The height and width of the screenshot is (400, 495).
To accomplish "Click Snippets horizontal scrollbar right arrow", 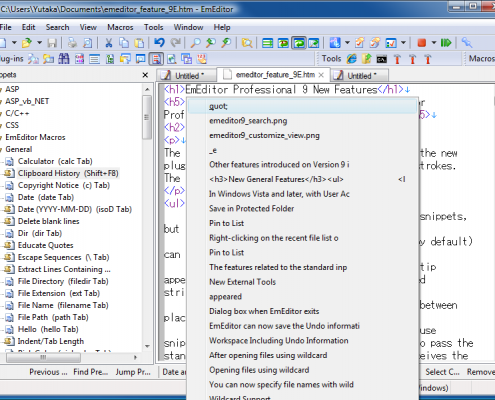I will tap(135, 357).
